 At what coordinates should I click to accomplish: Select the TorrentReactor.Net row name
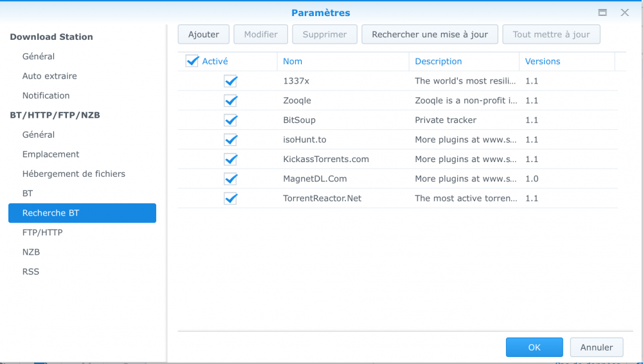(322, 198)
